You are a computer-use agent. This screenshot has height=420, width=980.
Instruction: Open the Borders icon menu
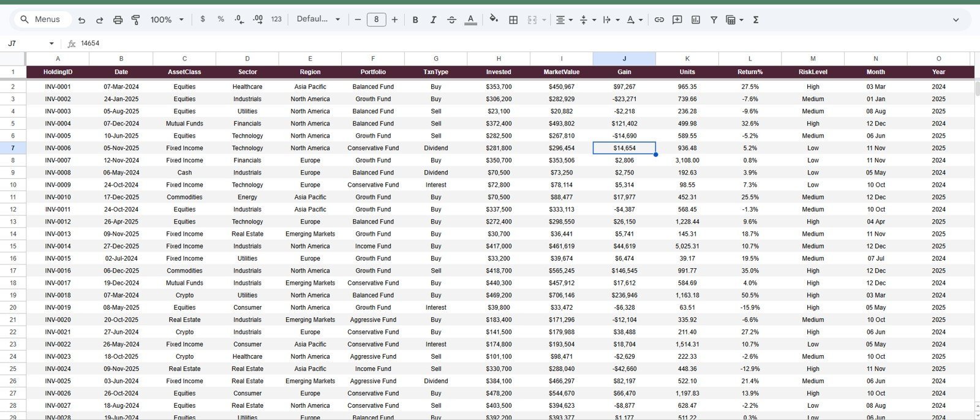[x=513, y=20]
